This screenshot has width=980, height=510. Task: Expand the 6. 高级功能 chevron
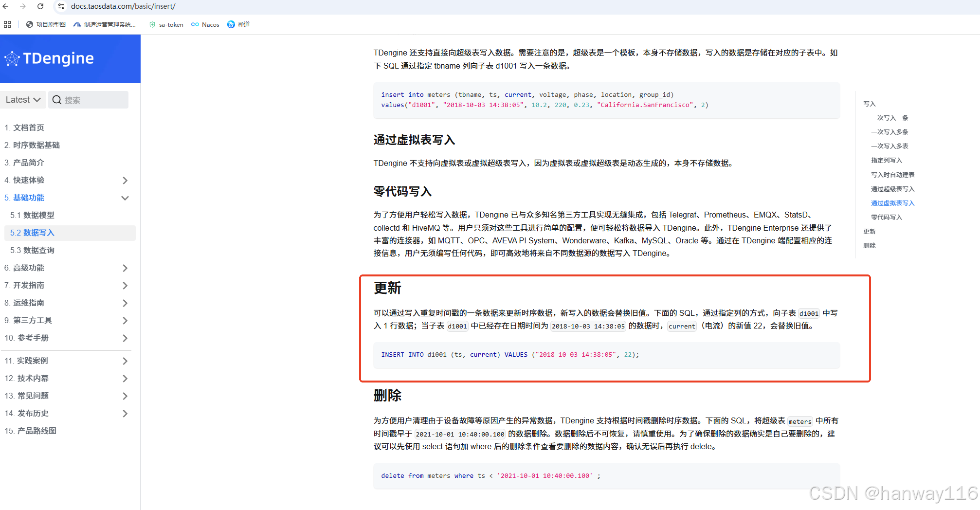pyautogui.click(x=125, y=268)
